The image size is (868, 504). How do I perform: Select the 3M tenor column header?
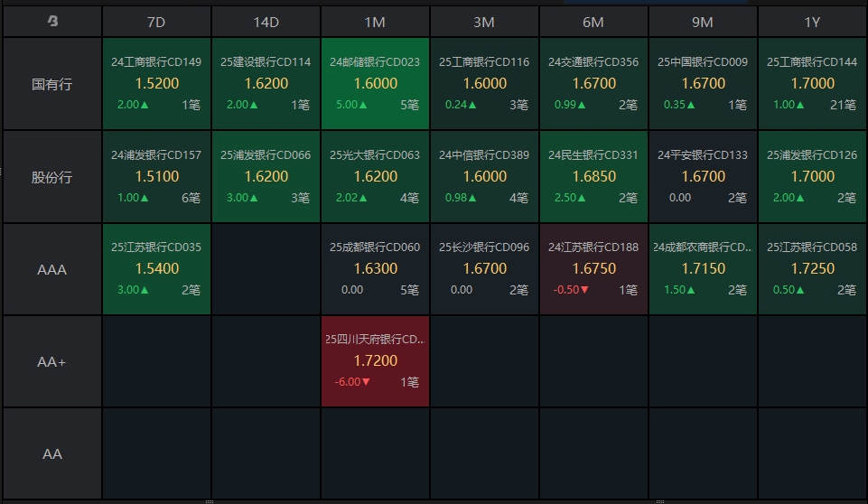point(484,23)
